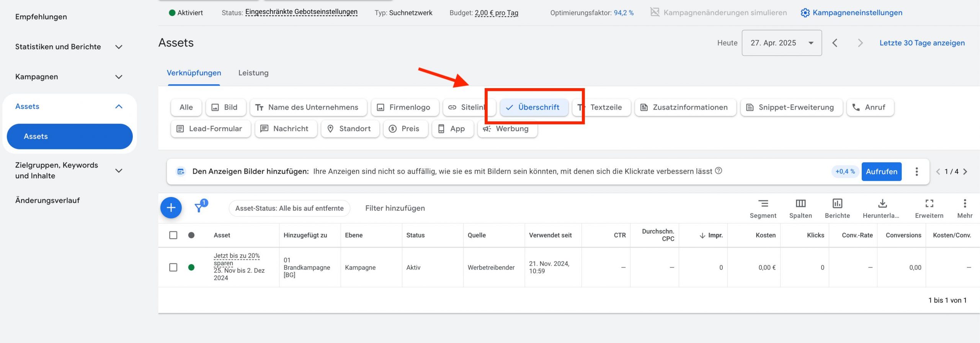Open the 27. Apr. 2025 date dropdown
980x343 pixels.
(781, 43)
